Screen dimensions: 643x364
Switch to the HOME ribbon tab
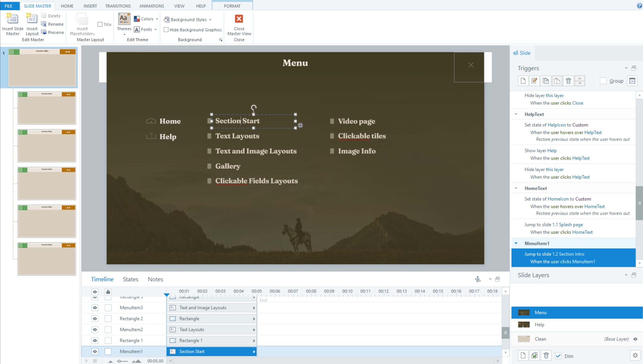tap(67, 6)
